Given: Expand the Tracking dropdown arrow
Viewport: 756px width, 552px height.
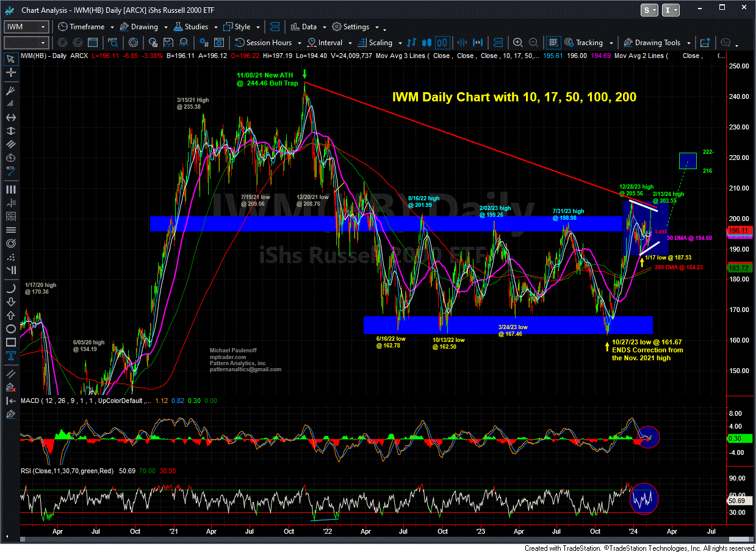Looking at the screenshot, I should 611,43.
